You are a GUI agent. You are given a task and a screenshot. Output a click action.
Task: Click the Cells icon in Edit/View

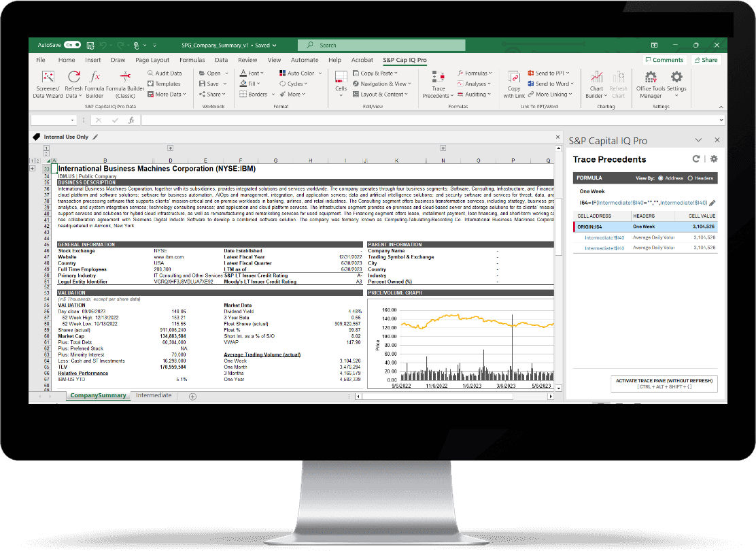pyautogui.click(x=341, y=77)
